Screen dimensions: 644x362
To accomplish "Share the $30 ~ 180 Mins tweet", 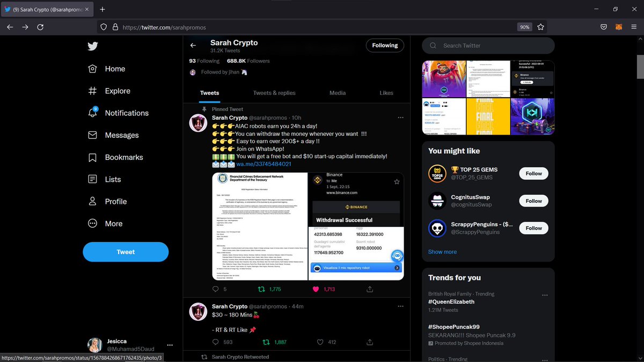I will pyautogui.click(x=370, y=342).
